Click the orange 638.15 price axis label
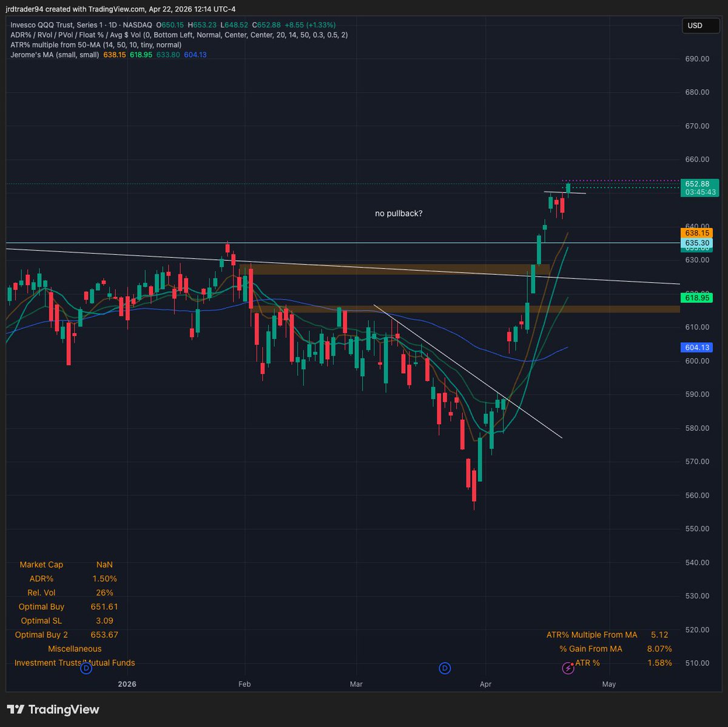Screen dimensions: 728x727 [697, 232]
